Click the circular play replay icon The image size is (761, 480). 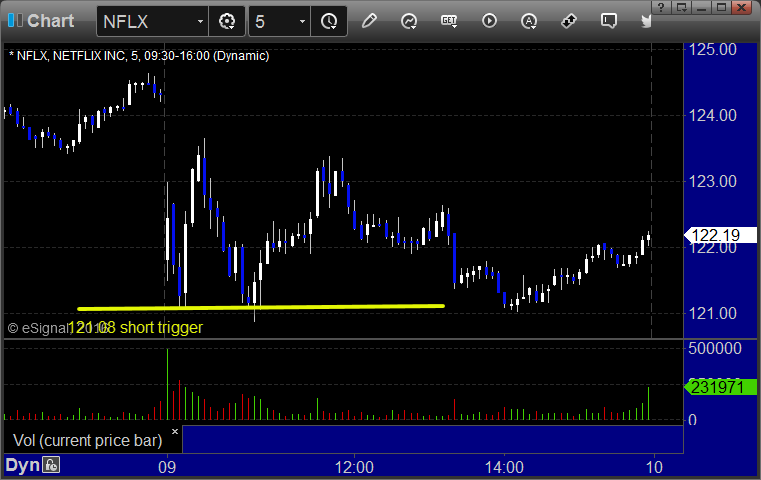489,21
